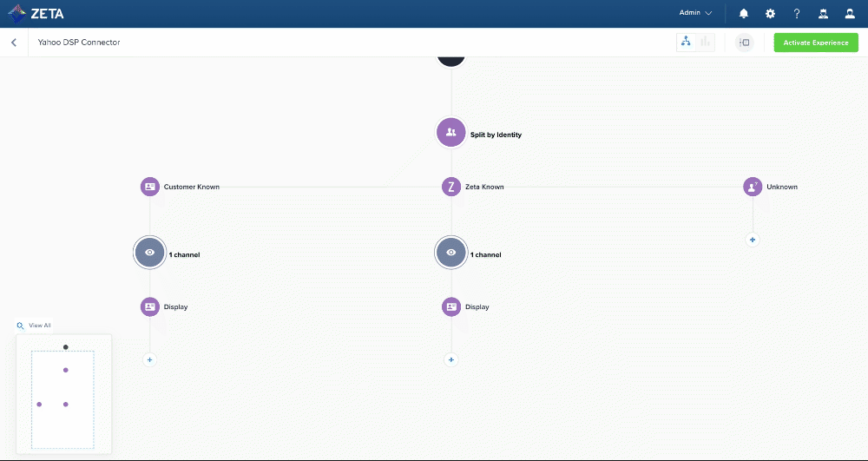Open the Display node under Zeta Known

[x=450, y=306]
